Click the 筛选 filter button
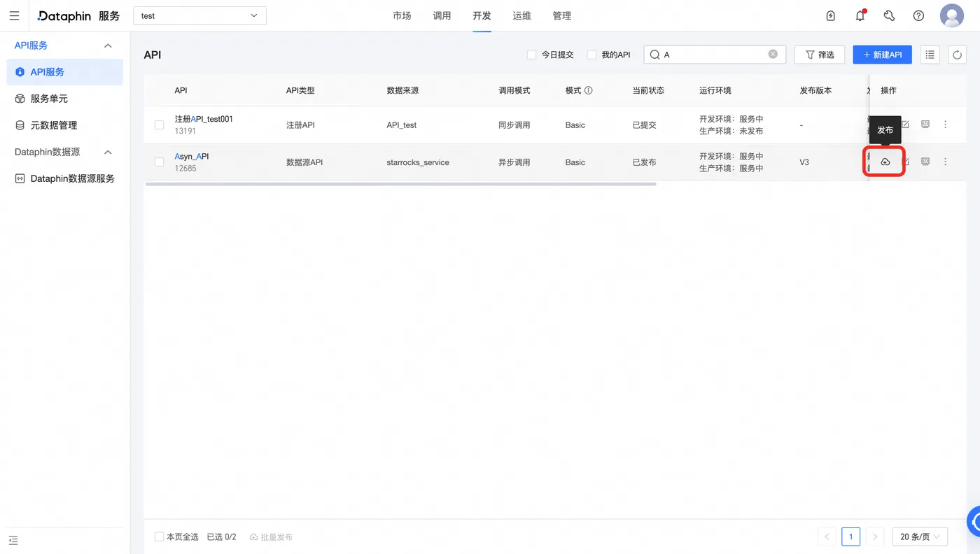Viewport: 980px width, 554px height. tap(820, 55)
